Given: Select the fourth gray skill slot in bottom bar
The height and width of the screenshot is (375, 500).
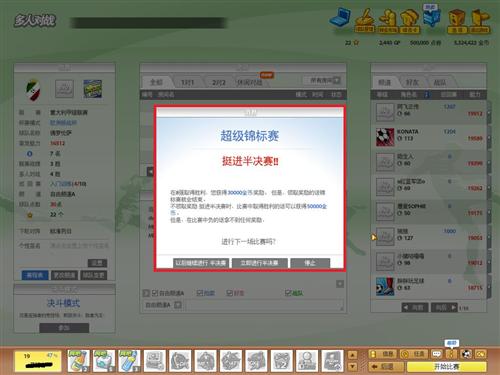Looking at the screenshot, I should (231, 361).
